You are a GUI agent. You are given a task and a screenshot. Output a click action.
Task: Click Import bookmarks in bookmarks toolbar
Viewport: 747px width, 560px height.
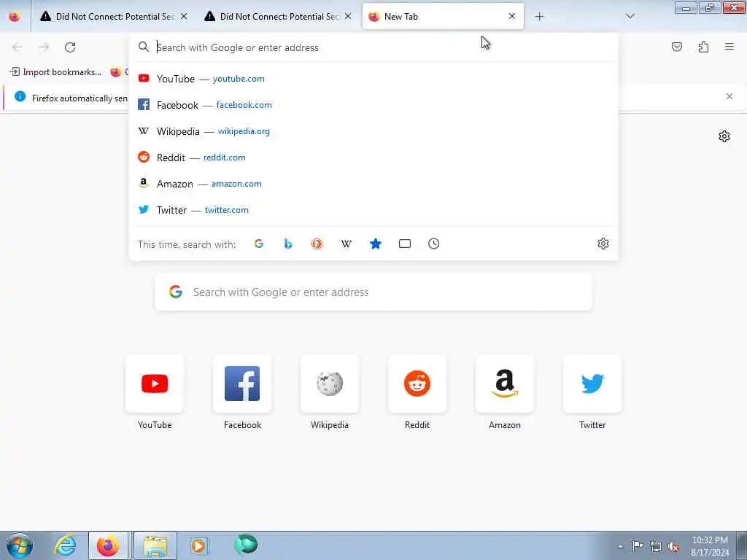[55, 72]
